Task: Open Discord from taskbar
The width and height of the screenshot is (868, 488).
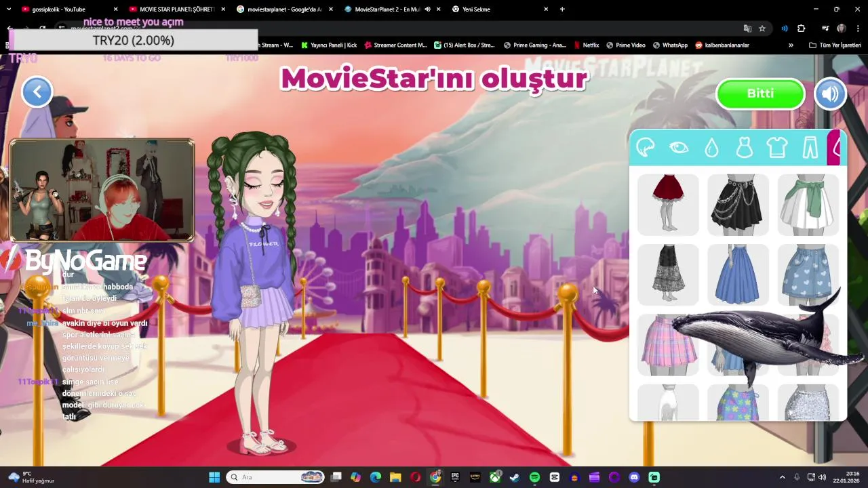Action: [x=634, y=477]
